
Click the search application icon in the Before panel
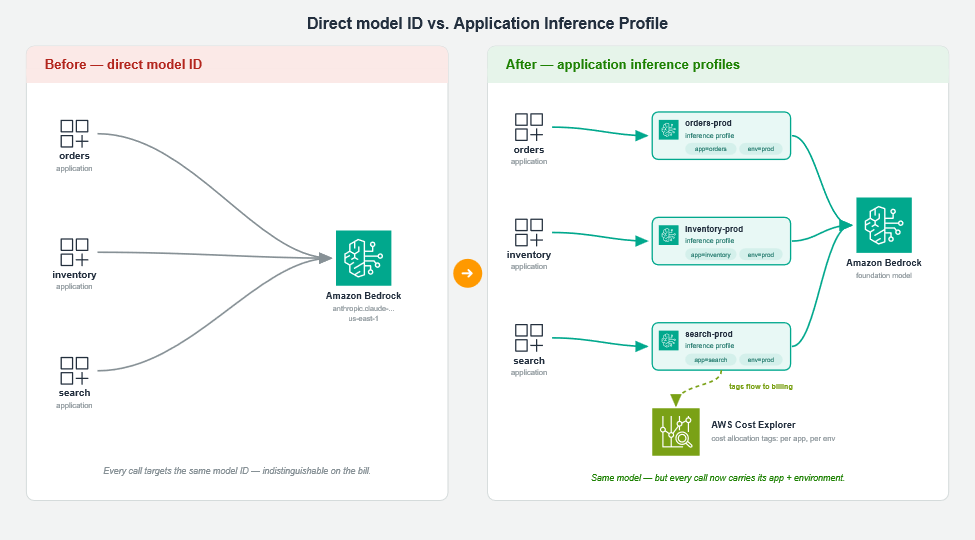tap(74, 371)
